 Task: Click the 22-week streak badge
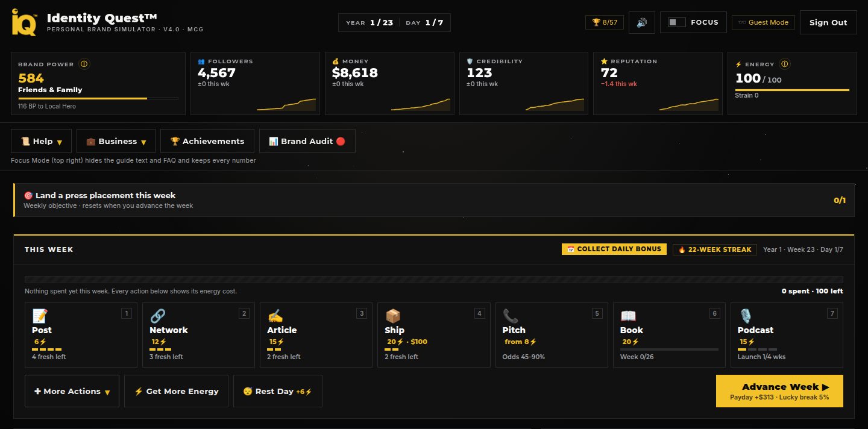point(715,249)
